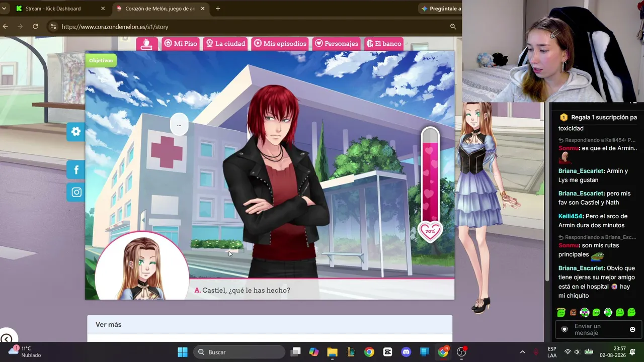
Task: Go back in browser history
Action: [6, 27]
